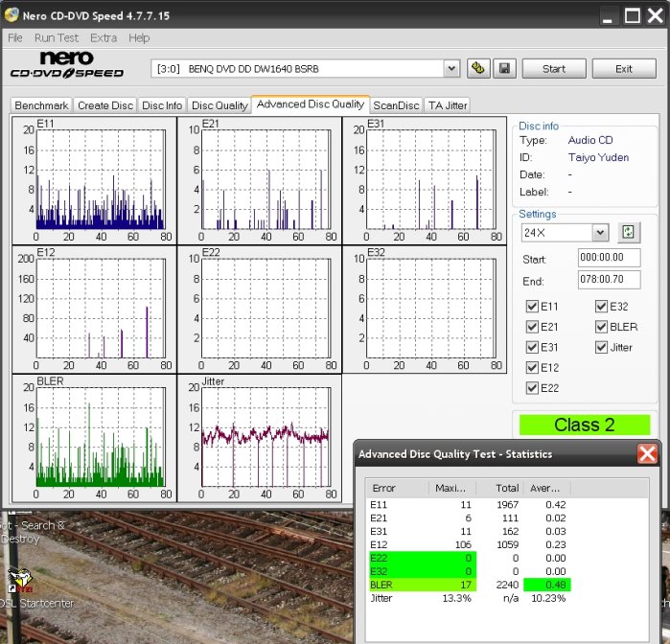Click the green Class 2 indicator

coord(585,425)
